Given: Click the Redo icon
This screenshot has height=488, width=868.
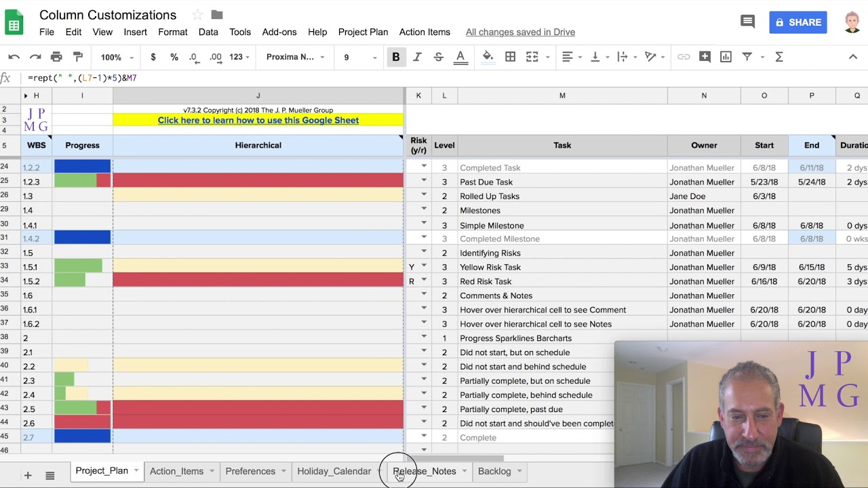Looking at the screenshot, I should pyautogui.click(x=35, y=57).
